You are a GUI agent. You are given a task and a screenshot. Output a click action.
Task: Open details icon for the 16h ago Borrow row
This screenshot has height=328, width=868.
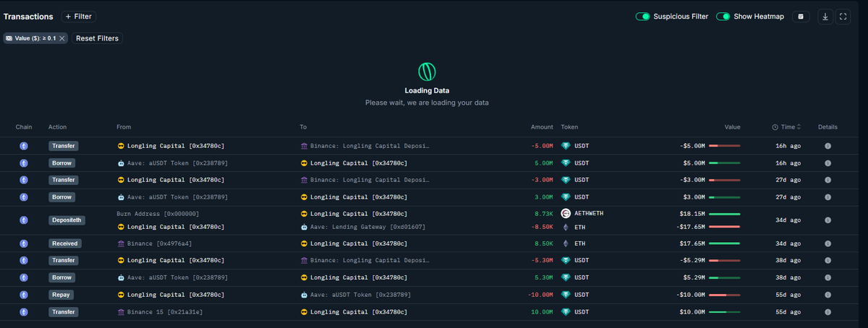point(827,163)
